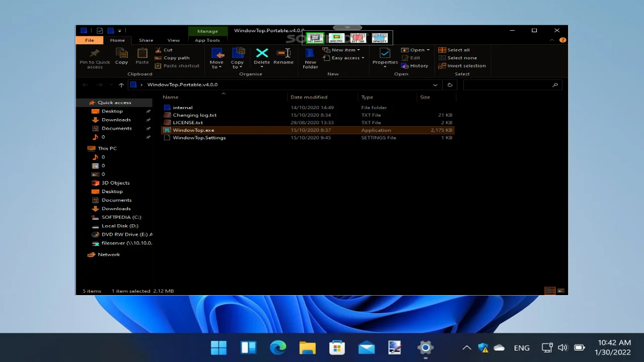Viewport: 644px width, 362px height.
Task: Click Quick access in navigation pane
Action: [114, 103]
